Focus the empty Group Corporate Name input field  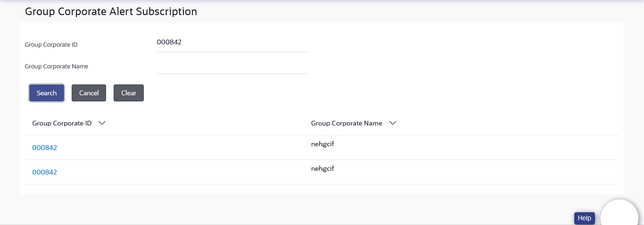click(x=232, y=65)
